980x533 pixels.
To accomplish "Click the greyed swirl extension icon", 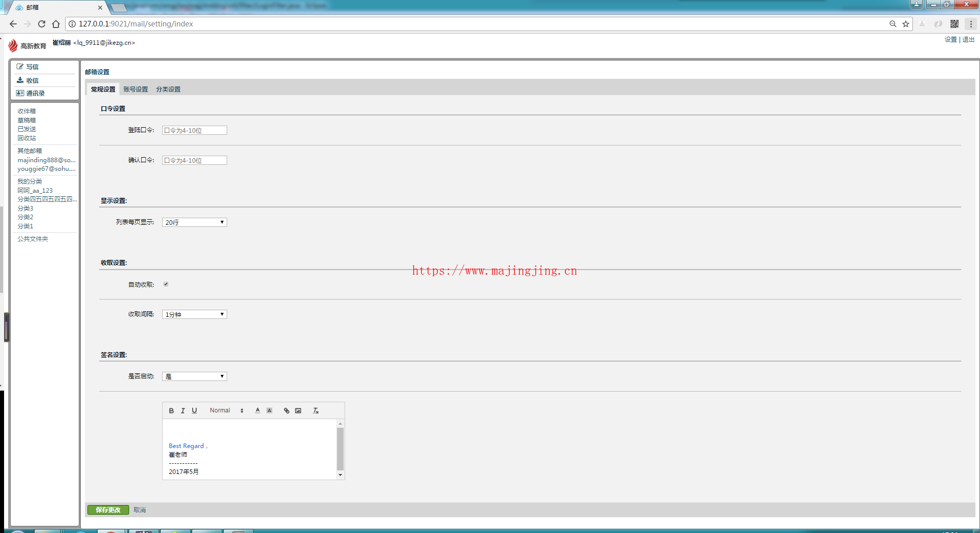I will pos(938,24).
